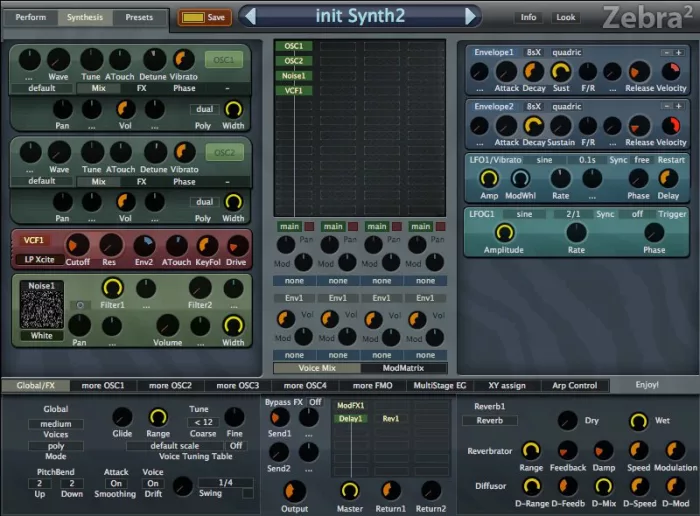This screenshot has width=700, height=516.
Task: Click the Reverb1 Wet knob
Action: tap(638, 421)
